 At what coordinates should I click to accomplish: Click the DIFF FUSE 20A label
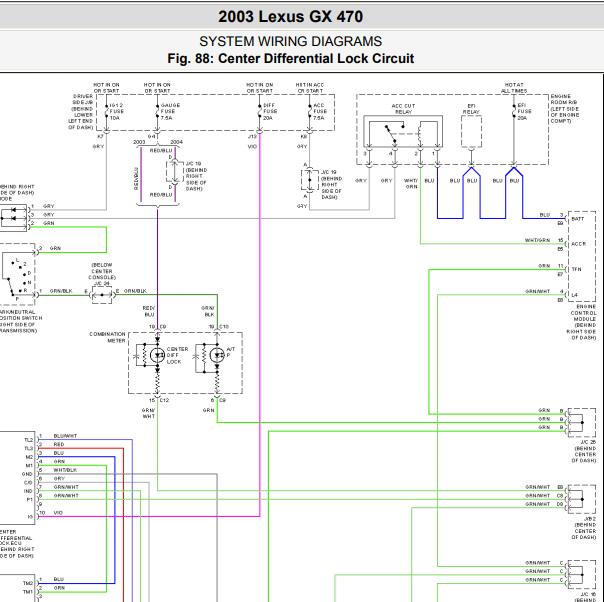pyautogui.click(x=270, y=111)
